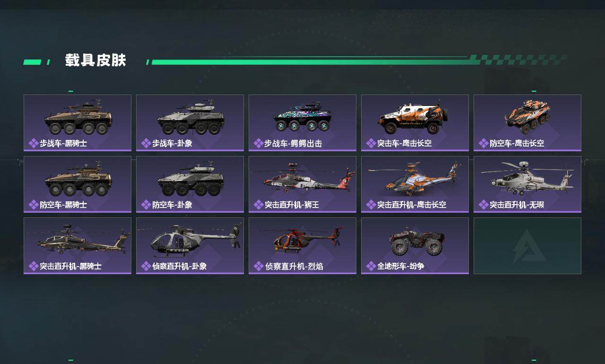Screen dimensions: 605x364
Task: Click the 载具皮肤 section heading
Action: click(95, 61)
